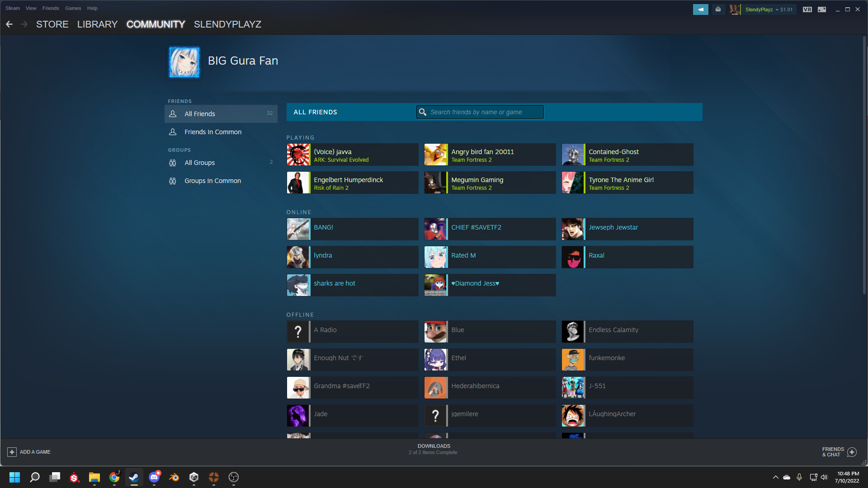Open the Steam inbox envelope icon
Image resolution: width=868 pixels, height=488 pixels.
click(x=718, y=9)
